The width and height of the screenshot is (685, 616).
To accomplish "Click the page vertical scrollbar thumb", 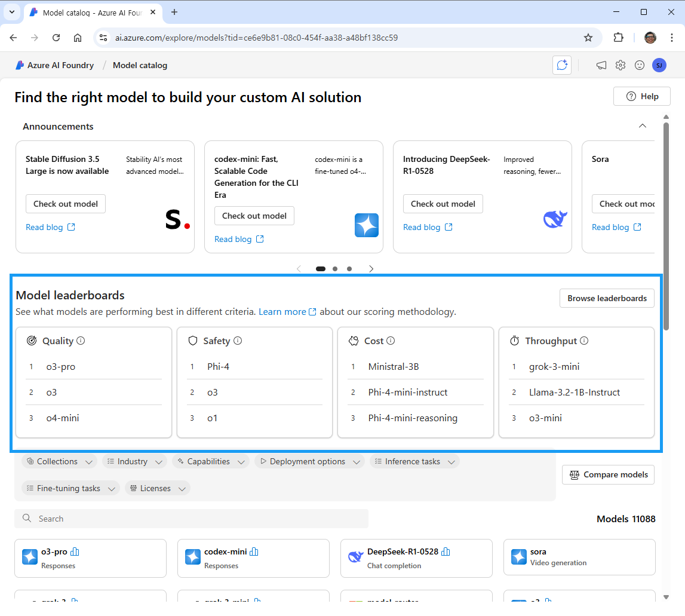I will [x=666, y=226].
